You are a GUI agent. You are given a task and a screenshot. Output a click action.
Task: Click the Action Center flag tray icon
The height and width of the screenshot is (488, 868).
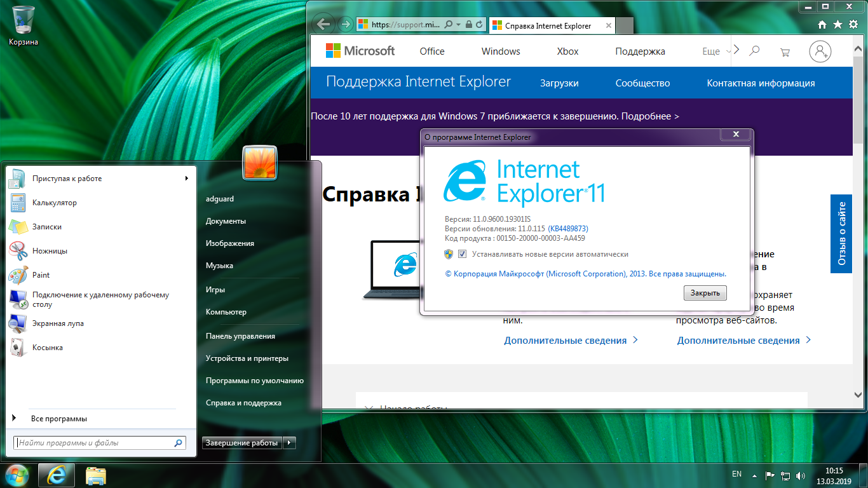[770, 475]
